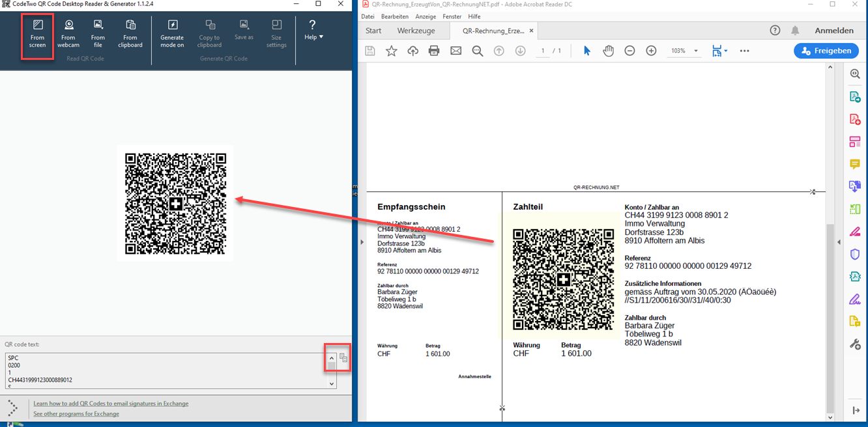Copy the QR code text with the copy icon

[343, 358]
